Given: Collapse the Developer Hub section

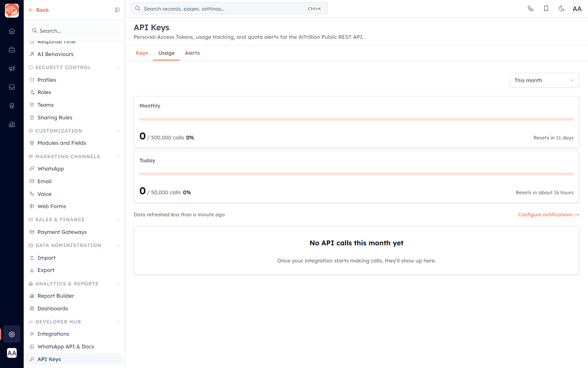Looking at the screenshot, I should tap(118, 322).
